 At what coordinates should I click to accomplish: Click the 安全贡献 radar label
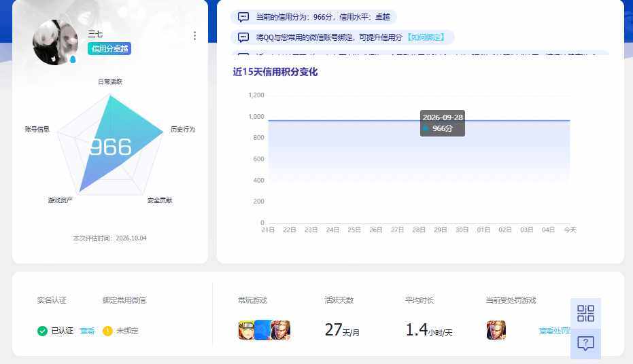tap(160, 200)
